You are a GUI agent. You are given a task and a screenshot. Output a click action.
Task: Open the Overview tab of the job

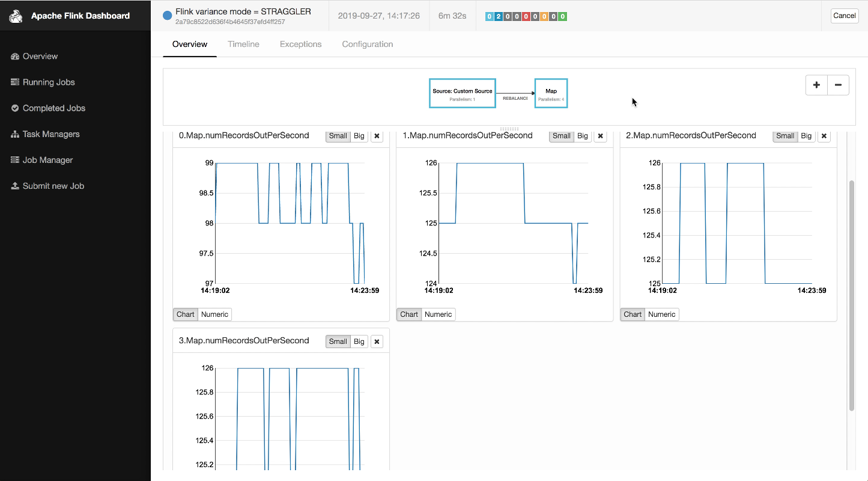[190, 44]
